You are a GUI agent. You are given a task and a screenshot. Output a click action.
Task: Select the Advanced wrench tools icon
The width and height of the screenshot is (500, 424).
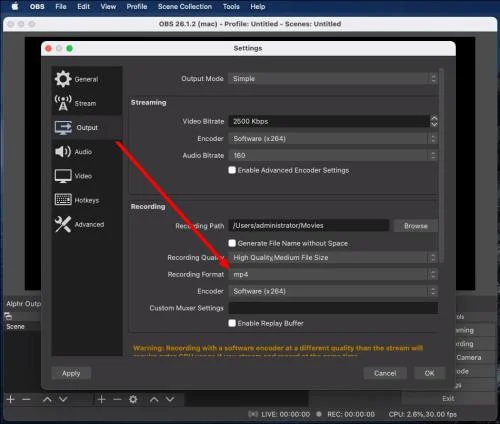(63, 224)
